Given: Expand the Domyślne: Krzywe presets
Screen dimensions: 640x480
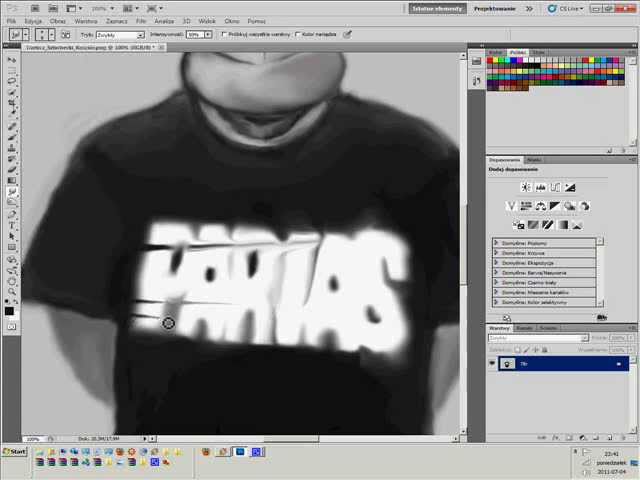Looking at the screenshot, I should point(496,253).
